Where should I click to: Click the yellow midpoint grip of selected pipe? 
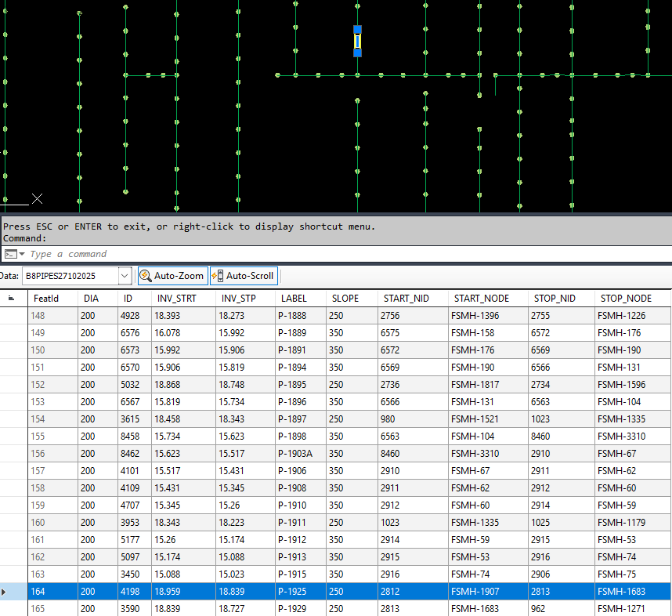357,42
